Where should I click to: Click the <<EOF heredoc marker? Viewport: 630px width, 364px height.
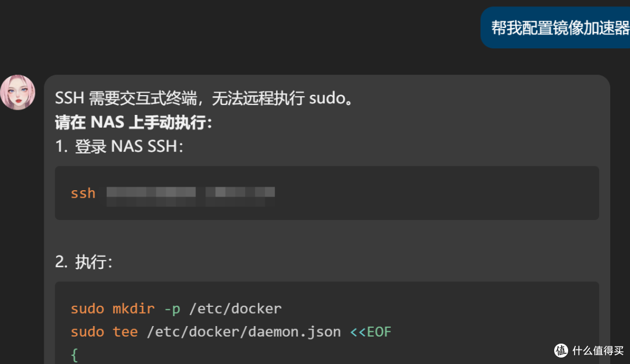coord(370,332)
